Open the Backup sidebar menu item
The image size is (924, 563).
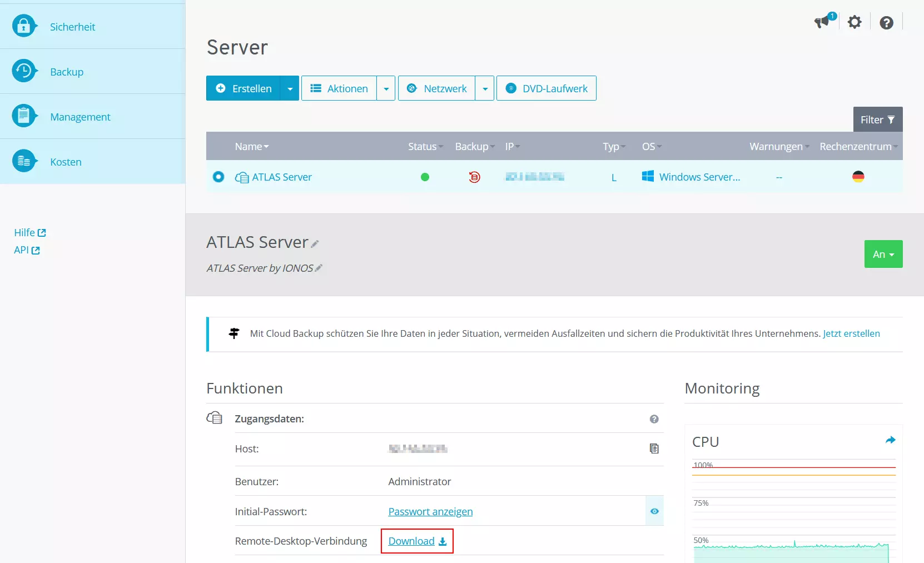pyautogui.click(x=92, y=71)
